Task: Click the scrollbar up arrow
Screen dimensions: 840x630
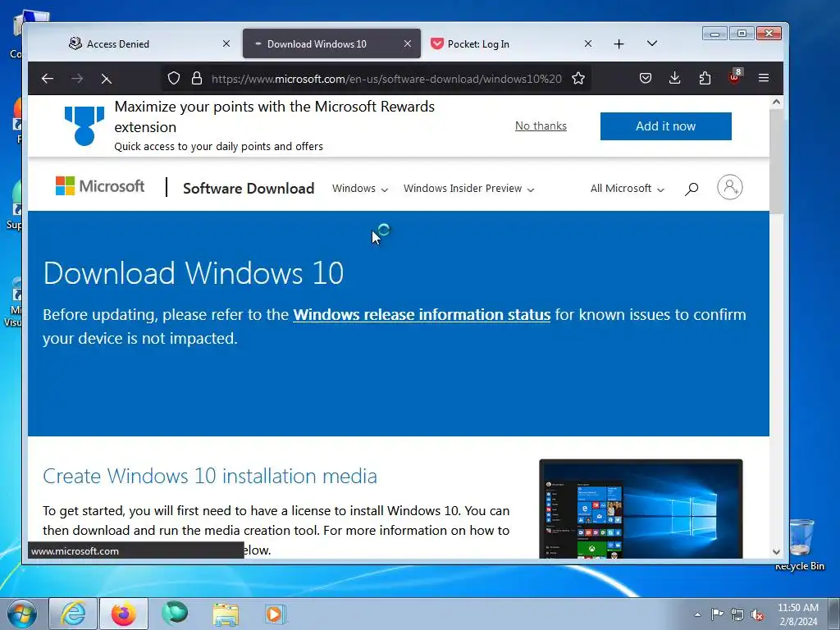Action: pyautogui.click(x=776, y=102)
